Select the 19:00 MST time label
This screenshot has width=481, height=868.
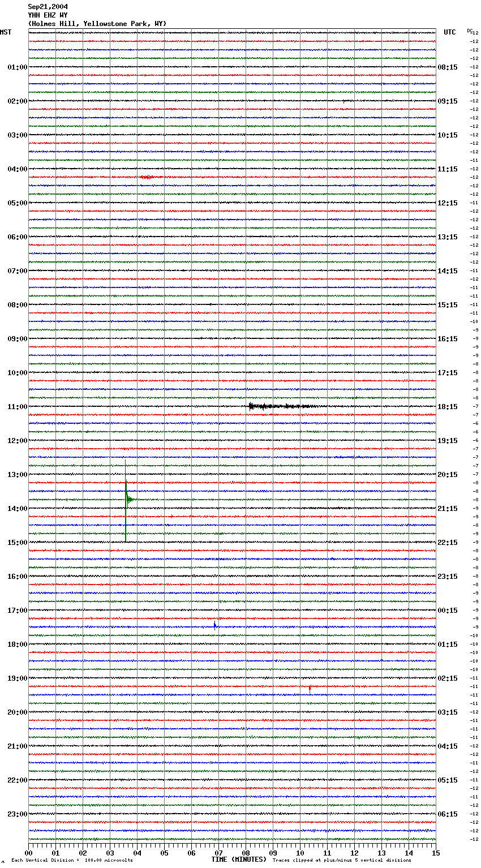click(18, 678)
